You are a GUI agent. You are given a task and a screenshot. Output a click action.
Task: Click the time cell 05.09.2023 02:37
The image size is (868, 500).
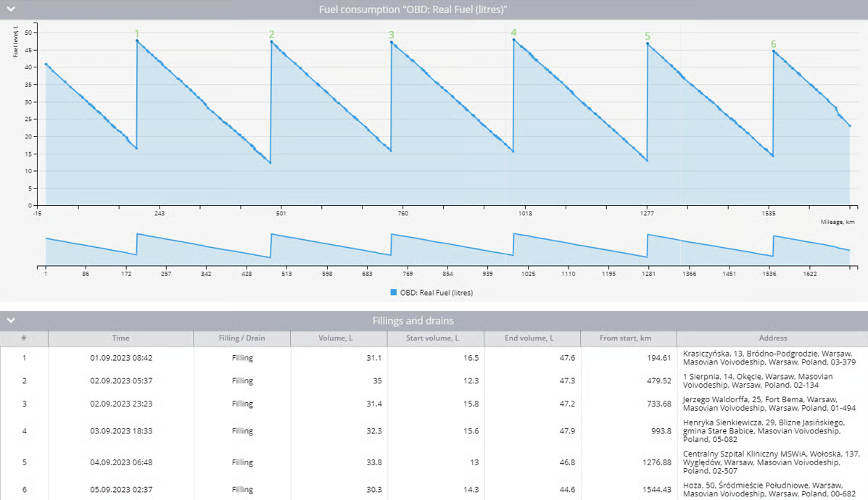(x=121, y=489)
